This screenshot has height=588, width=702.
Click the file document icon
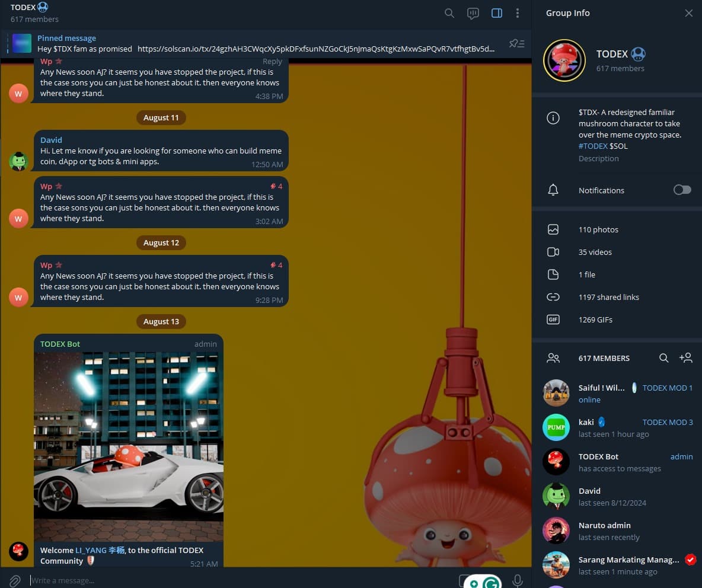(553, 274)
